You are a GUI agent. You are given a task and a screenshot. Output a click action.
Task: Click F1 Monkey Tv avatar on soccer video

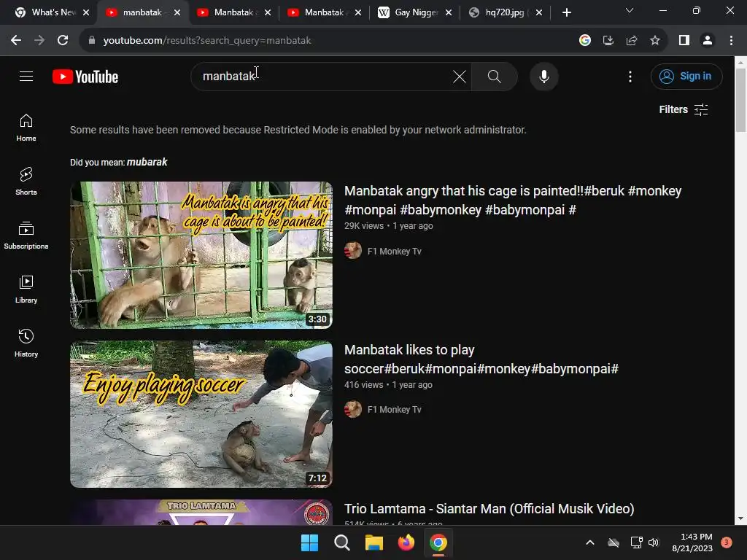click(353, 409)
